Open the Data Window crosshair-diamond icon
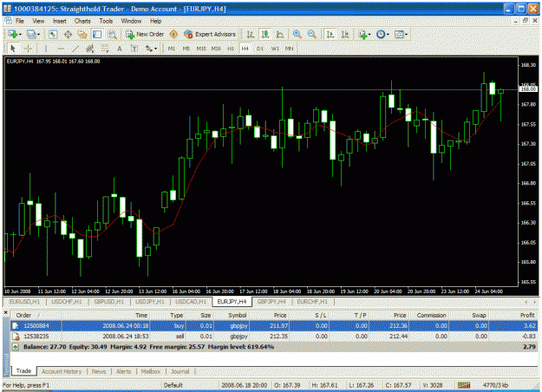This screenshot has width=542, height=392. [68, 34]
